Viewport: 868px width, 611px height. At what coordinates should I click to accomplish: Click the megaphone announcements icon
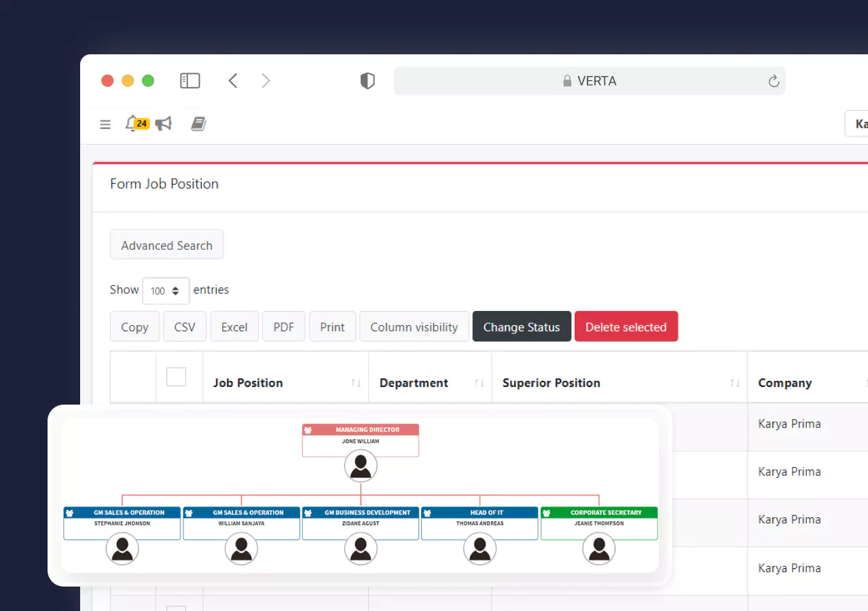point(164,124)
